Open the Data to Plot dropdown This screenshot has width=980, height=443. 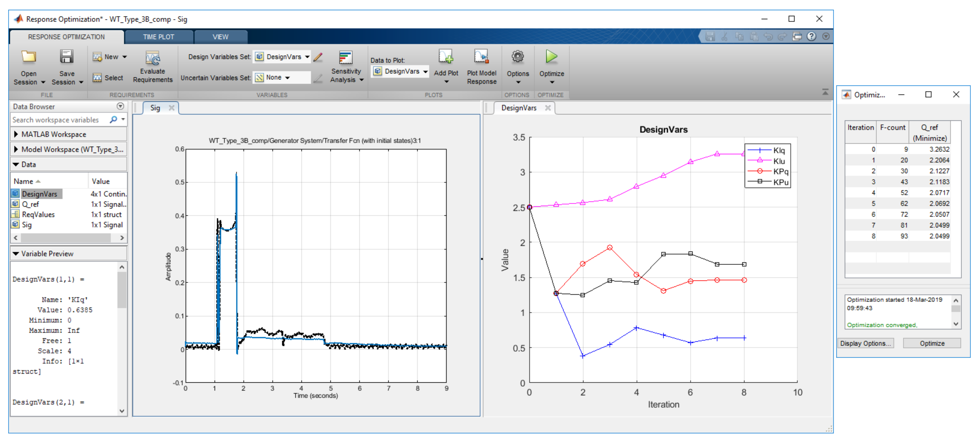click(400, 71)
